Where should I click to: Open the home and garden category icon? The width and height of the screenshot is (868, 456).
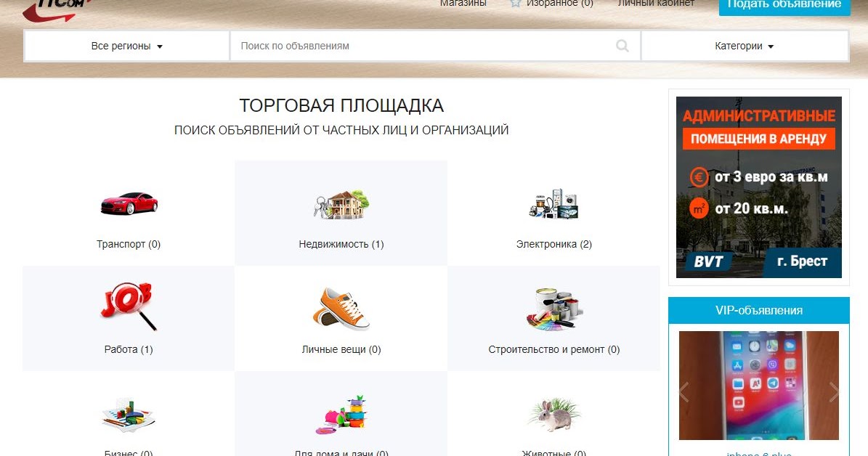pos(341,415)
